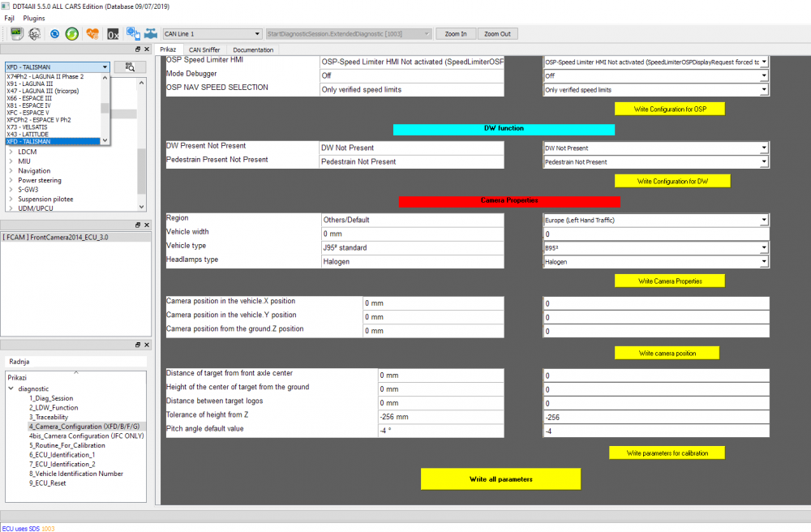
Task: Click the green circular refresh icon
Action: coord(72,34)
